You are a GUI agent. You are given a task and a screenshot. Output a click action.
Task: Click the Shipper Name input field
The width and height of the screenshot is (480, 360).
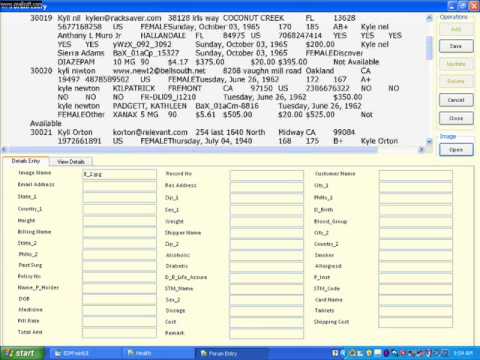[267, 233]
